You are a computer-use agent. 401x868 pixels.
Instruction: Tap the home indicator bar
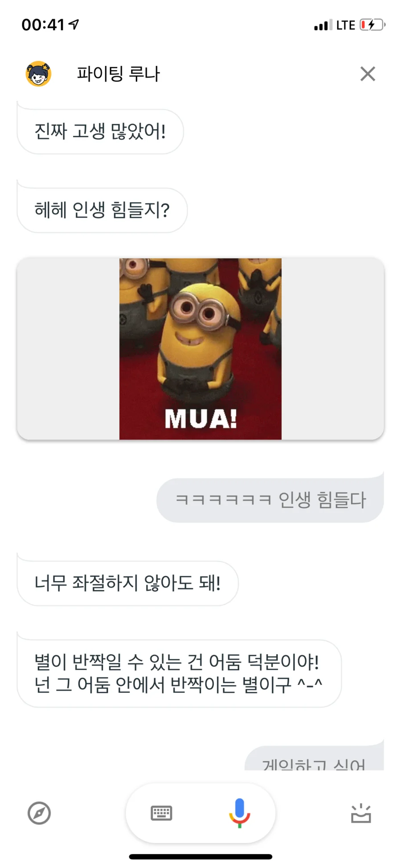pyautogui.click(x=200, y=856)
